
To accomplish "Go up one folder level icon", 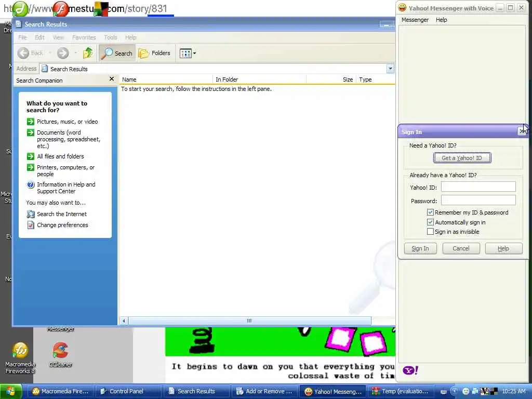I will coord(87,53).
